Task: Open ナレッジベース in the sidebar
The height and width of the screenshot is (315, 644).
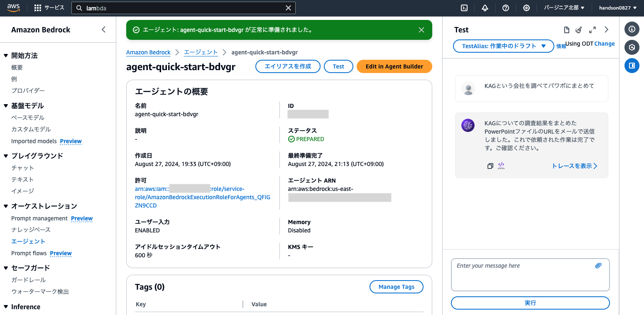Action: click(31, 230)
